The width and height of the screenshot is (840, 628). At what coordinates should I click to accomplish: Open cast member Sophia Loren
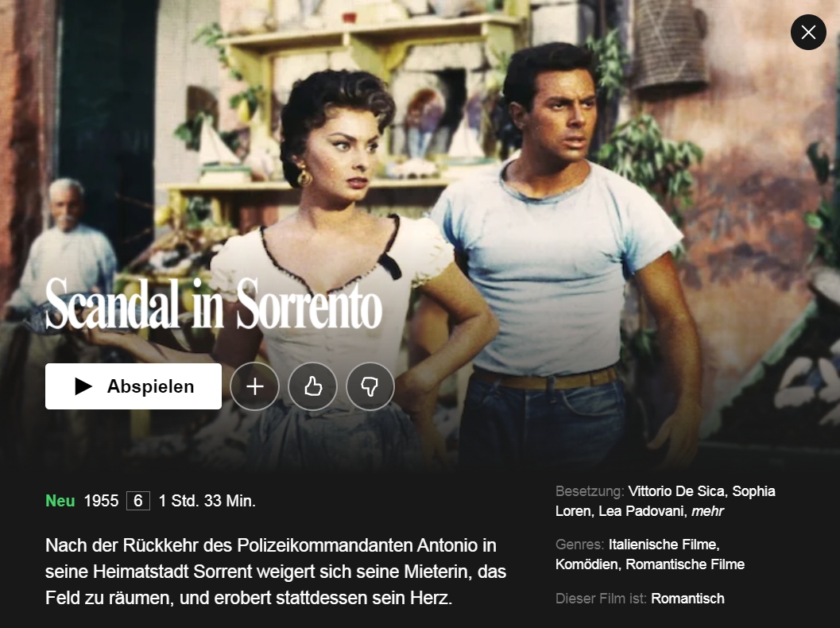click(665, 501)
